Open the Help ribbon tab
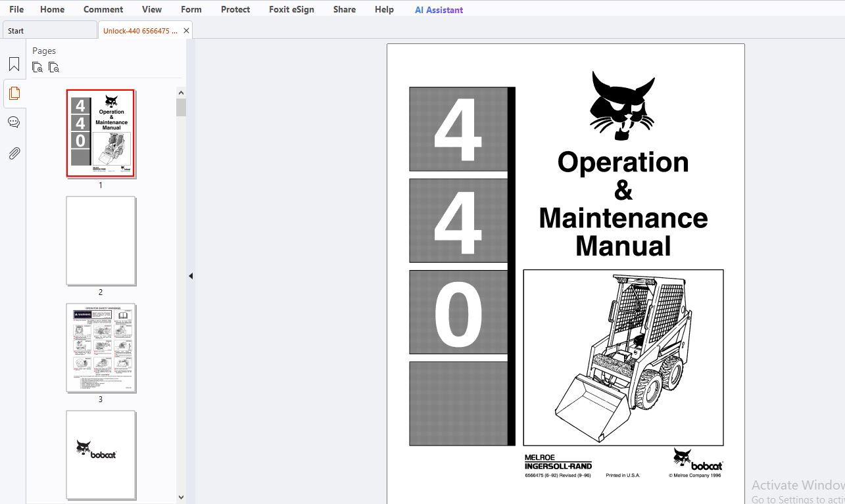Screen dimensions: 845x504 384,9
